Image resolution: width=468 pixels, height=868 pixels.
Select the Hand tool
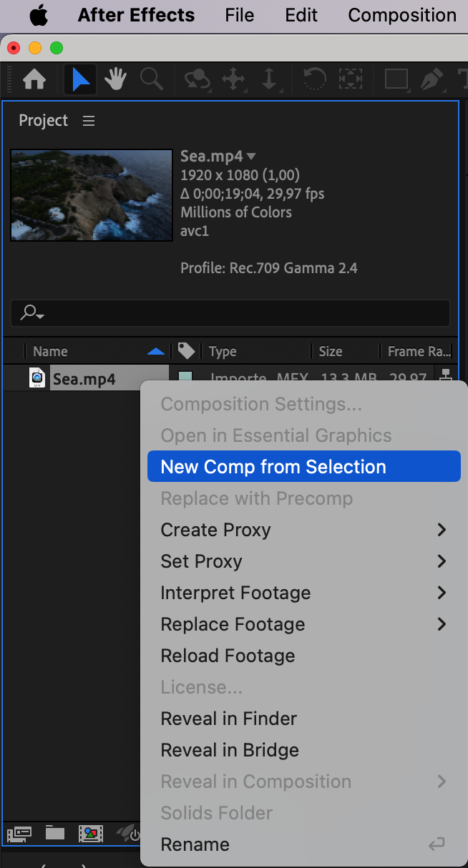(x=116, y=79)
